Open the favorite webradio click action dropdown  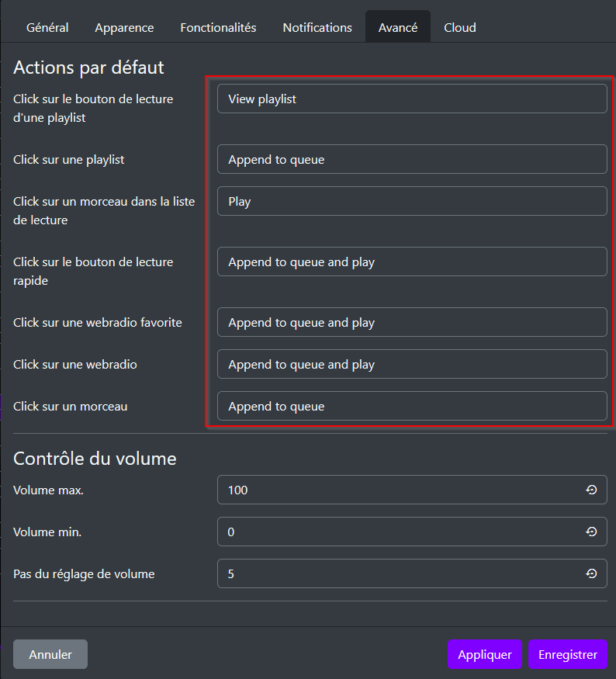[x=411, y=322]
